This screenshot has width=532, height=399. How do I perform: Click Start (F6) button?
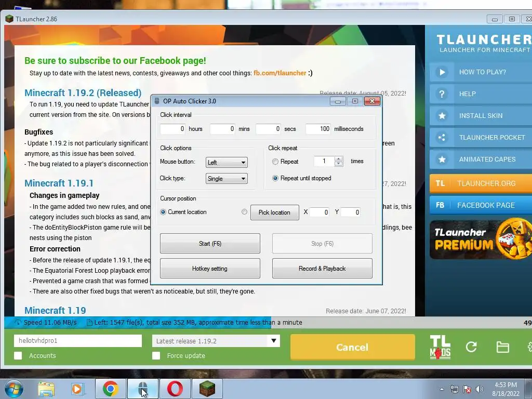coord(210,243)
